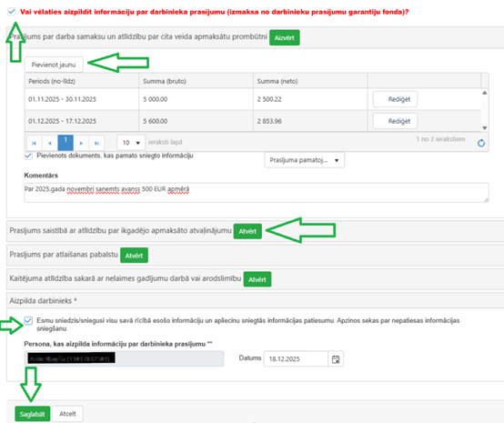This screenshot has height=423, width=504.
Task: Click the Datums input field
Action: click(296, 358)
